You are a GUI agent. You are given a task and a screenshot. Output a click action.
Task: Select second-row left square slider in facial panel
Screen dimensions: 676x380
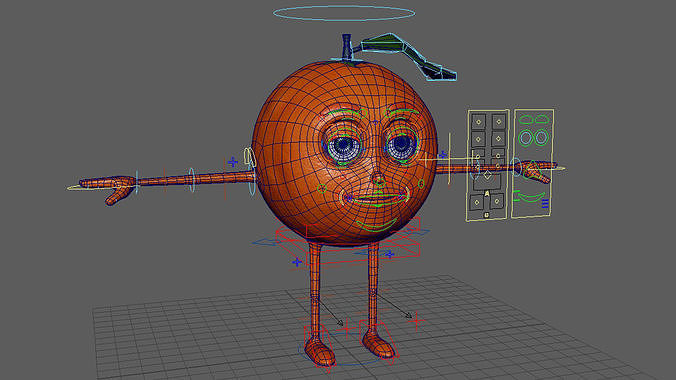478,139
